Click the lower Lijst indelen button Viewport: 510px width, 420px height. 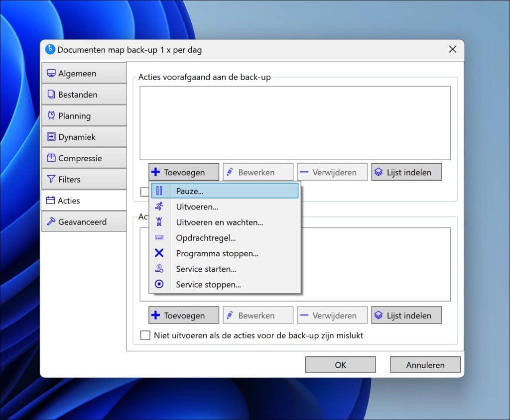pos(406,315)
